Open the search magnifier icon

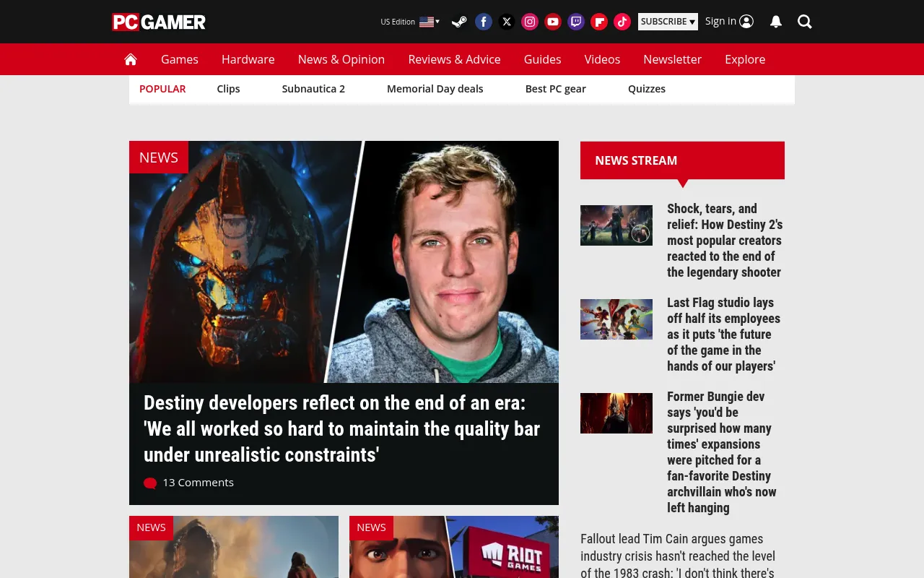point(805,22)
